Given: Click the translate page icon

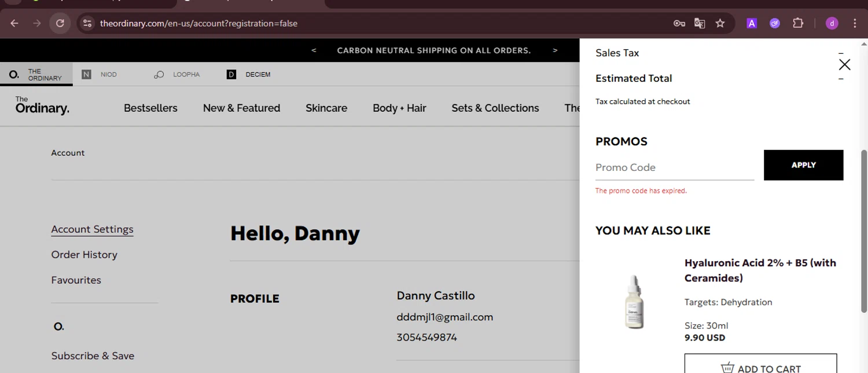Looking at the screenshot, I should tap(700, 23).
